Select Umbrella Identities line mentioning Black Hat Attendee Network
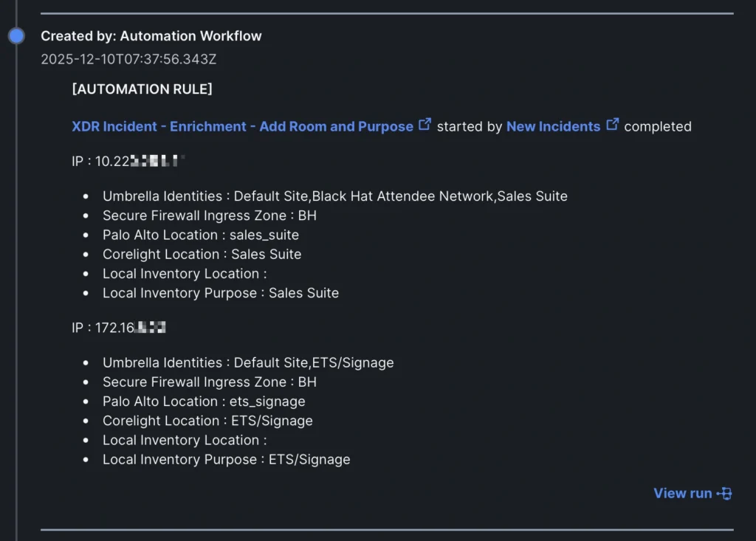The height and width of the screenshot is (541, 756). (335, 196)
